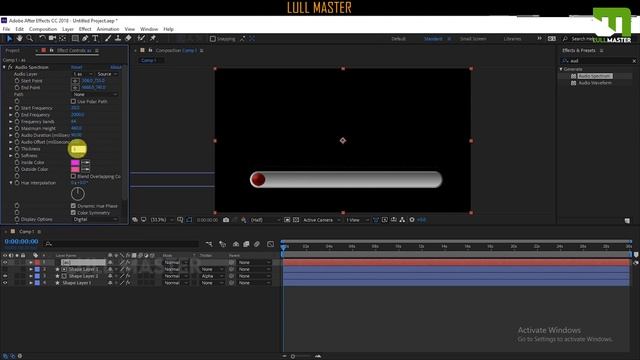Viewport: 640px width, 360px height.
Task: Select the Rectangle shape tool
Action: pyautogui.click(x=75, y=38)
